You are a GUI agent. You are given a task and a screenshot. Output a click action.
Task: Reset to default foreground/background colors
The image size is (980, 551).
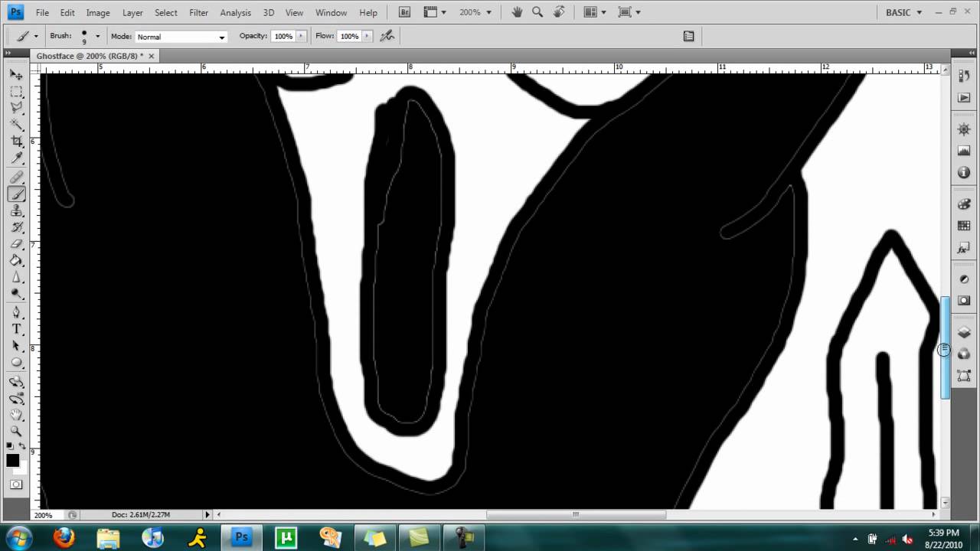click(x=10, y=446)
